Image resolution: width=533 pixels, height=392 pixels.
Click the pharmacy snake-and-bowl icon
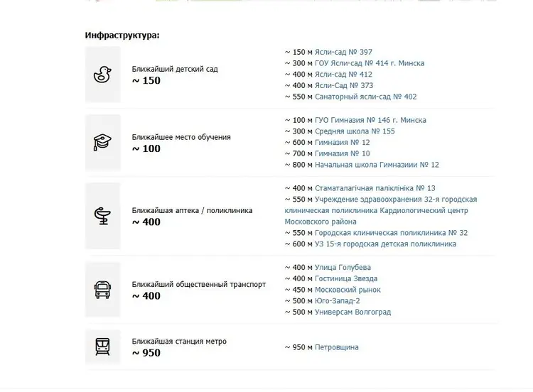coord(102,216)
